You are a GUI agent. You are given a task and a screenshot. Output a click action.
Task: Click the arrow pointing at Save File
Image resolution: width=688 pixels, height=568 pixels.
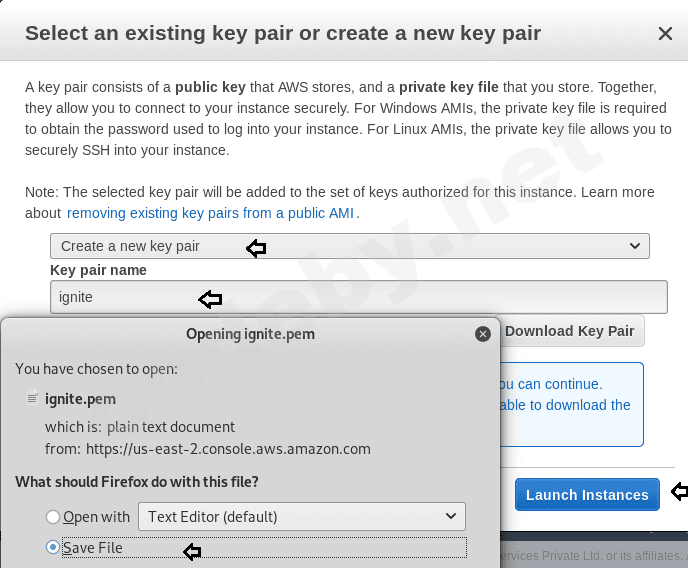192,551
